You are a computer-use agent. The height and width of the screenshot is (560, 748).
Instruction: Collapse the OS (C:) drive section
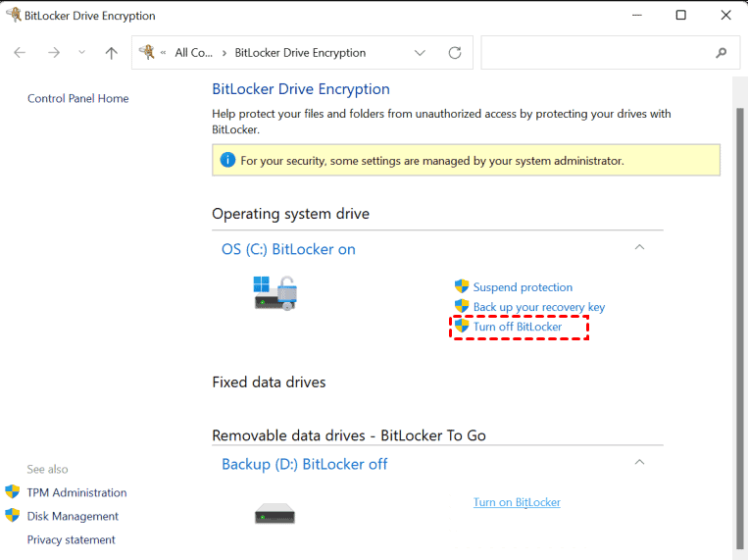pyautogui.click(x=639, y=248)
